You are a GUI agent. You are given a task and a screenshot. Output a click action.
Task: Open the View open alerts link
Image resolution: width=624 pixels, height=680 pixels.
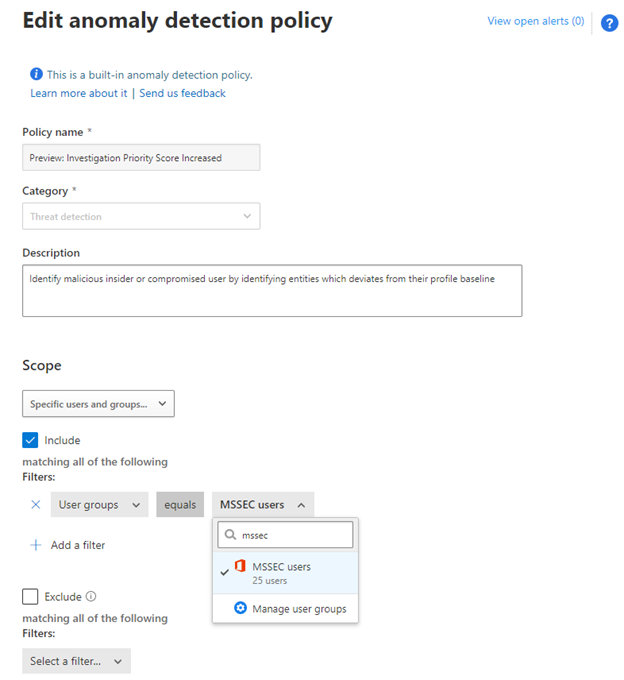pos(535,21)
